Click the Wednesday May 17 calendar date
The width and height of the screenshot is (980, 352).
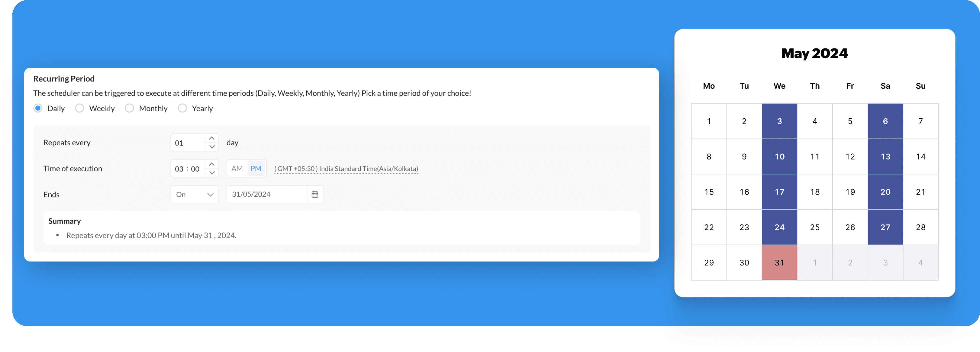[x=779, y=191]
